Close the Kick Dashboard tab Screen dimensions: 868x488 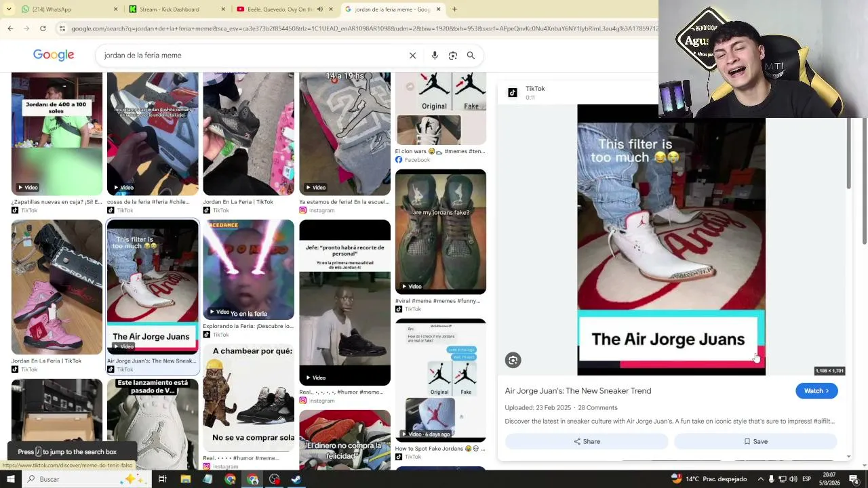223,9
